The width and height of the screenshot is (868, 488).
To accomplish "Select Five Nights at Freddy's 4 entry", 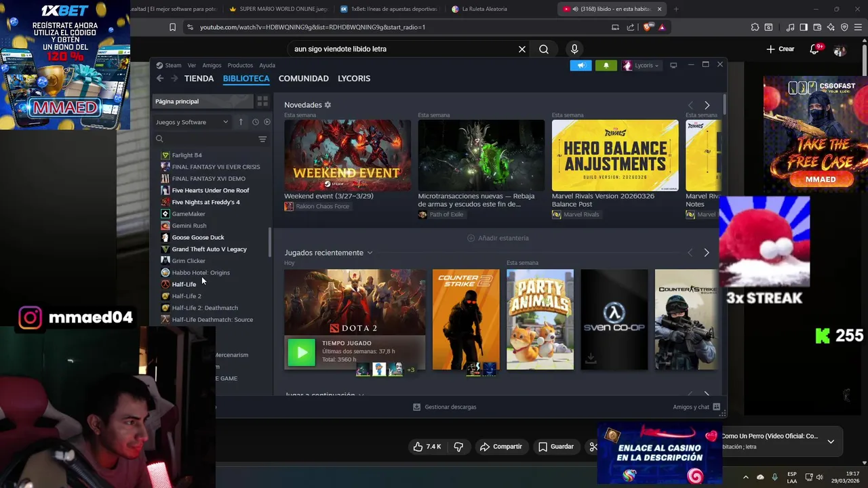I will [205, 202].
